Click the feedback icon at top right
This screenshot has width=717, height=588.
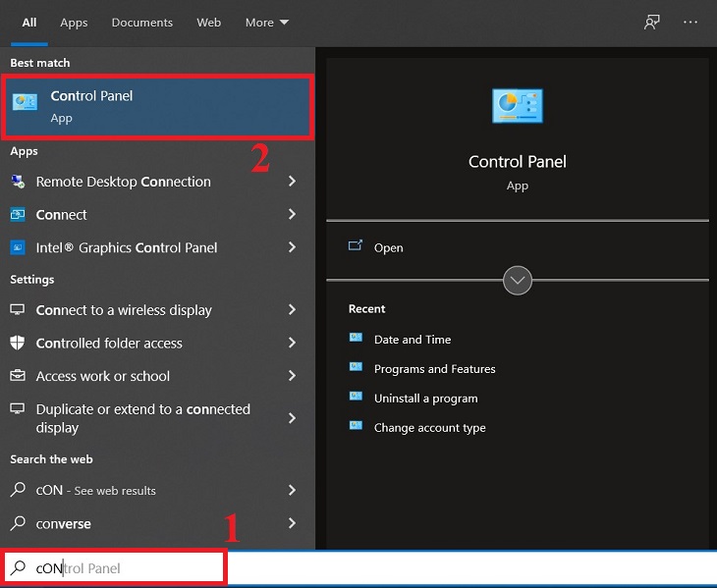click(651, 22)
